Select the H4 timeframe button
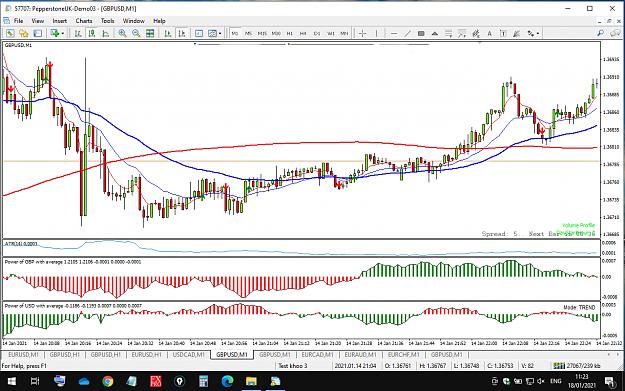The height and width of the screenshot is (391, 625). pos(303,33)
